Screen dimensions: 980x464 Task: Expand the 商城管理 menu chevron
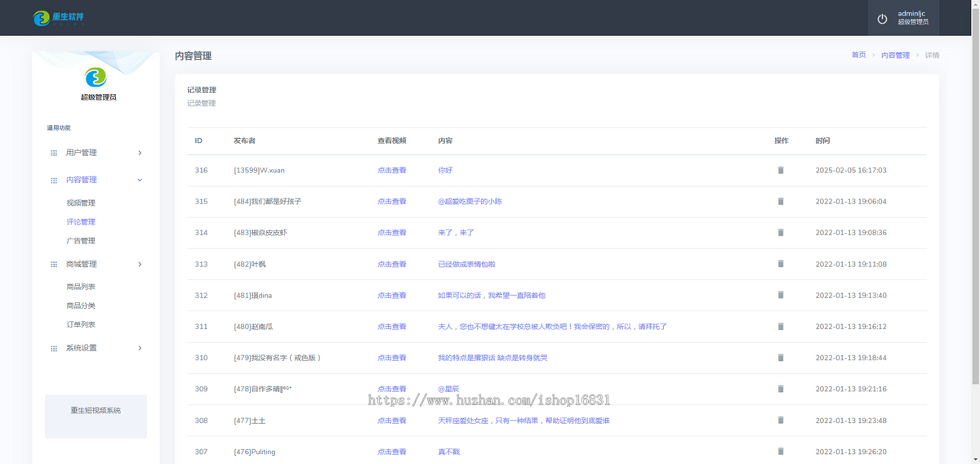click(140, 264)
